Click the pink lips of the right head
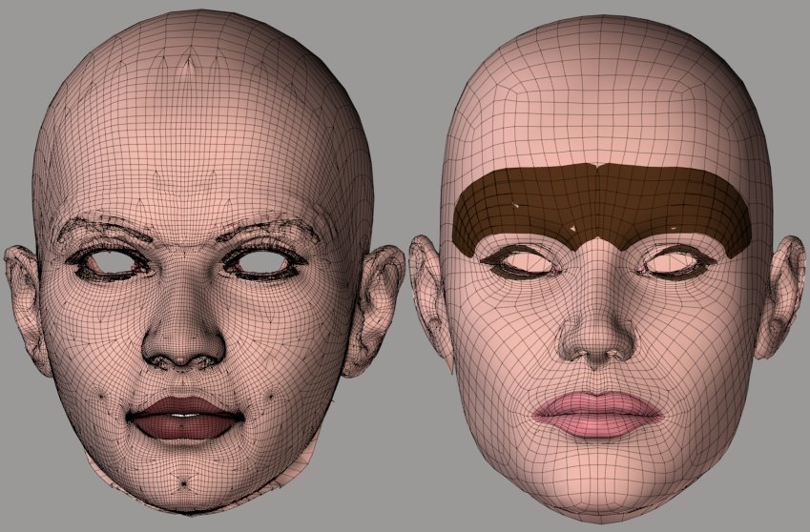Viewport: 810px width, 532px height. (596, 413)
